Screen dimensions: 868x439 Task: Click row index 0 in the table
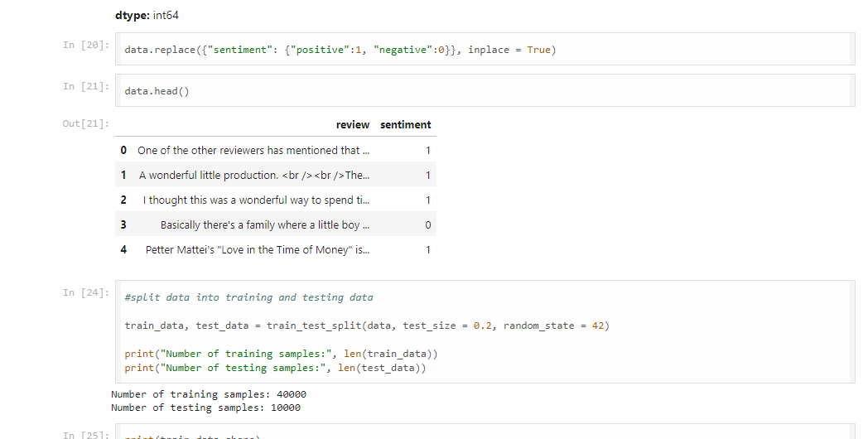(123, 151)
